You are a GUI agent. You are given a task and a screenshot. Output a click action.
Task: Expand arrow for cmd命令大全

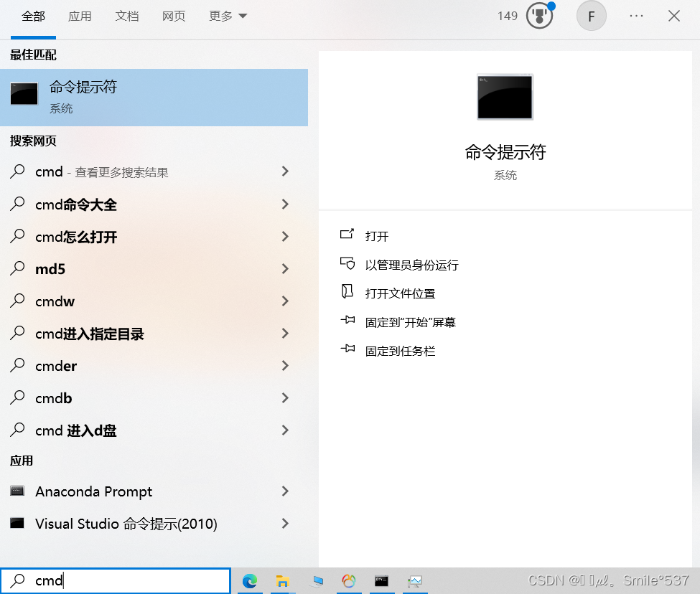tap(285, 204)
